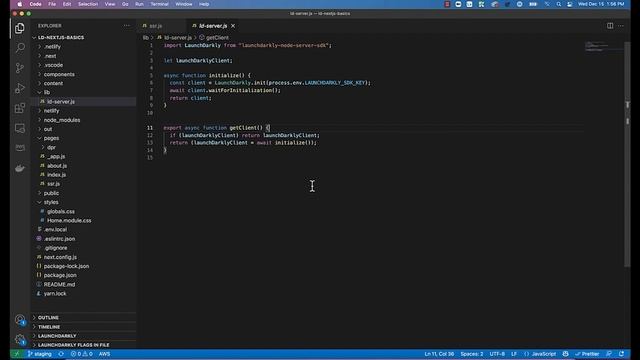Open Run and Debug view
The width and height of the screenshot is (640, 360).
(20, 88)
